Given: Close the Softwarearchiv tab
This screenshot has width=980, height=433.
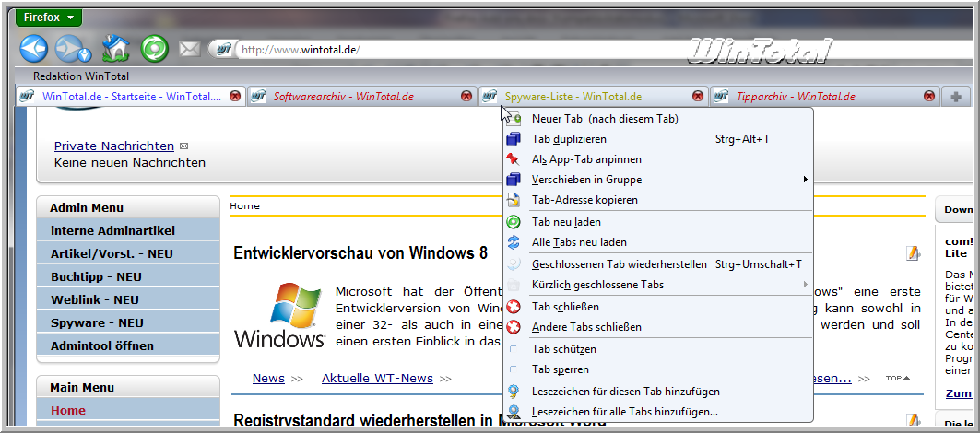Looking at the screenshot, I should (466, 96).
